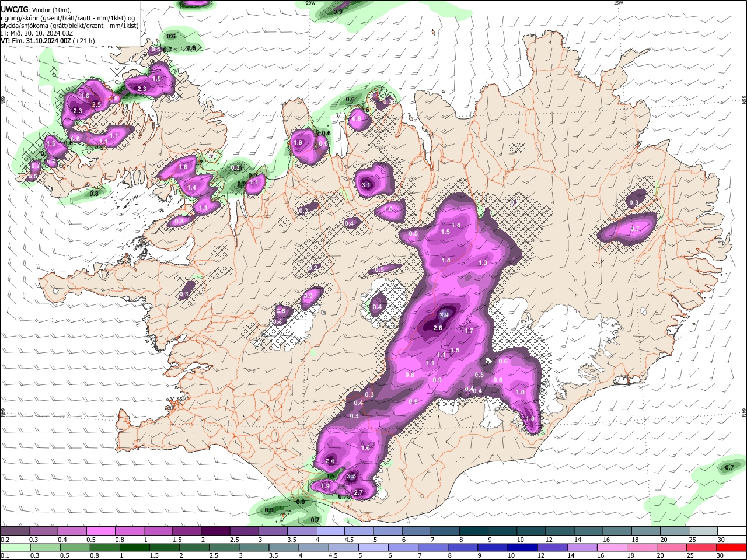747x560 pixels.
Task: Click the dark green swatch between 1 and 1.5 in the lower legend row
Action: (x=134, y=547)
